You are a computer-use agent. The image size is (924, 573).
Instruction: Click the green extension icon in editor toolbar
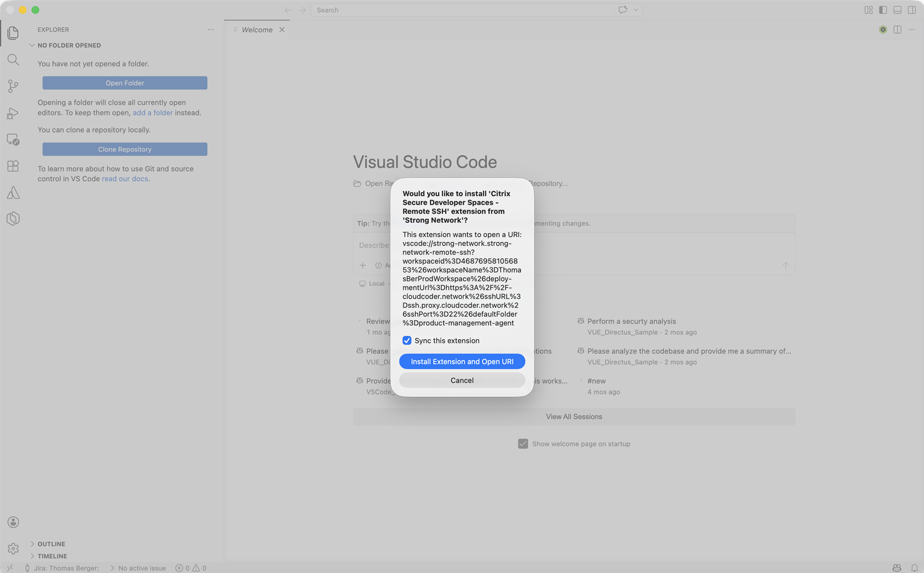click(883, 30)
